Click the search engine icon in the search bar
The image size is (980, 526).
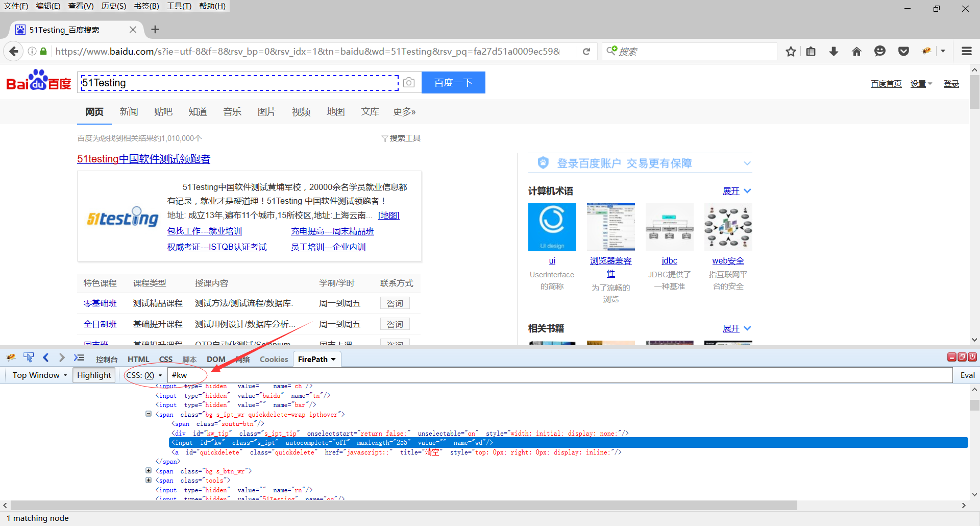click(x=611, y=51)
